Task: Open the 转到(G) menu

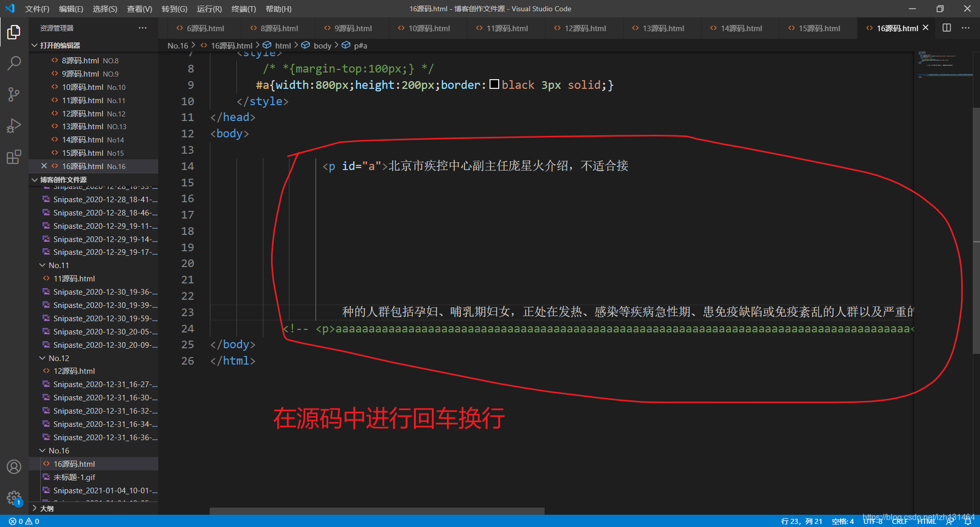Action: point(175,9)
